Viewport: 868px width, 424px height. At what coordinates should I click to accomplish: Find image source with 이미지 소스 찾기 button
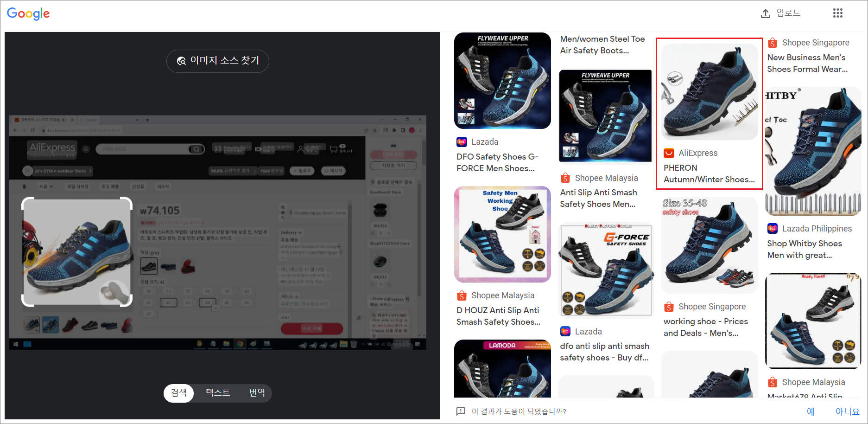[x=218, y=61]
